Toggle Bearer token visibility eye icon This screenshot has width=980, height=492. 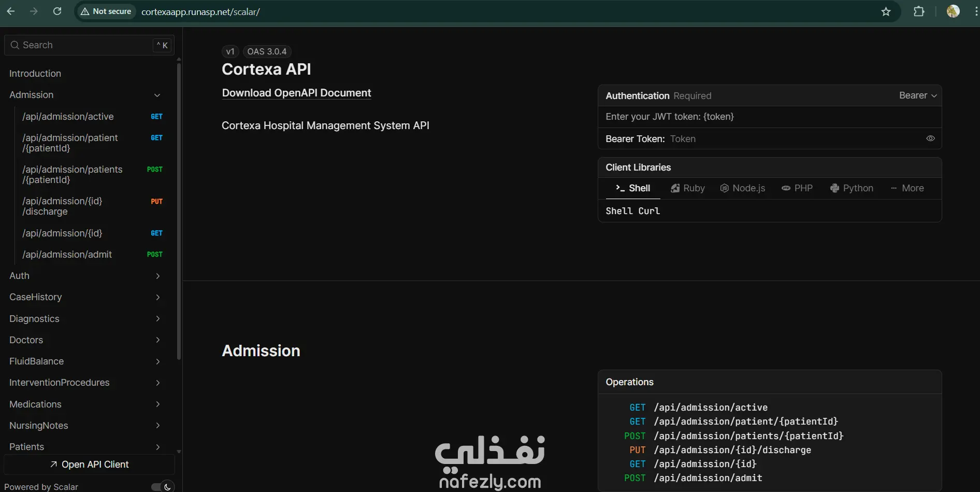[930, 138]
